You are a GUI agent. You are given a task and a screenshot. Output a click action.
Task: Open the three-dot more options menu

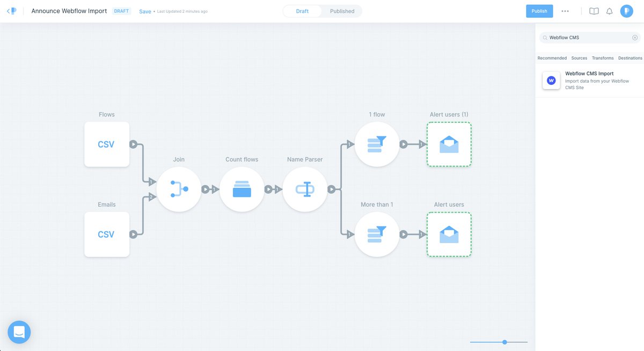(565, 11)
